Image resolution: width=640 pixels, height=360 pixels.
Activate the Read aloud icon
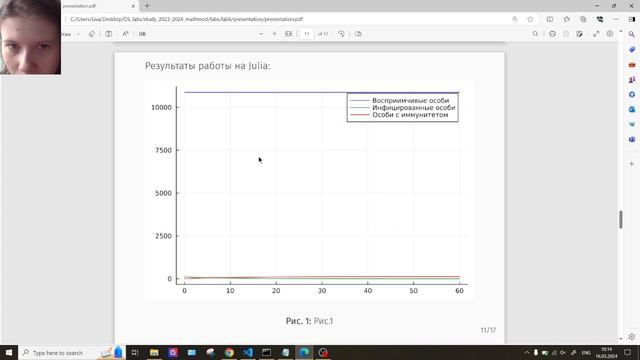(125, 34)
